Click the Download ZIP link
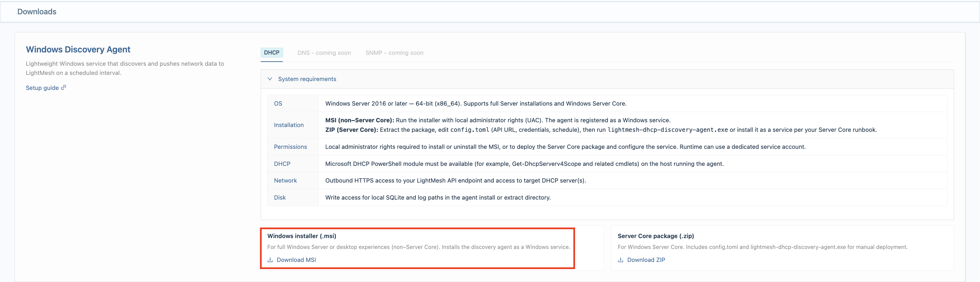The width and height of the screenshot is (980, 282). pyautogui.click(x=646, y=260)
